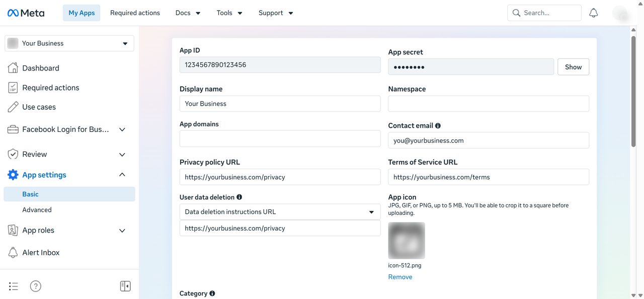Open the Support dropdown menu

pos(276,13)
